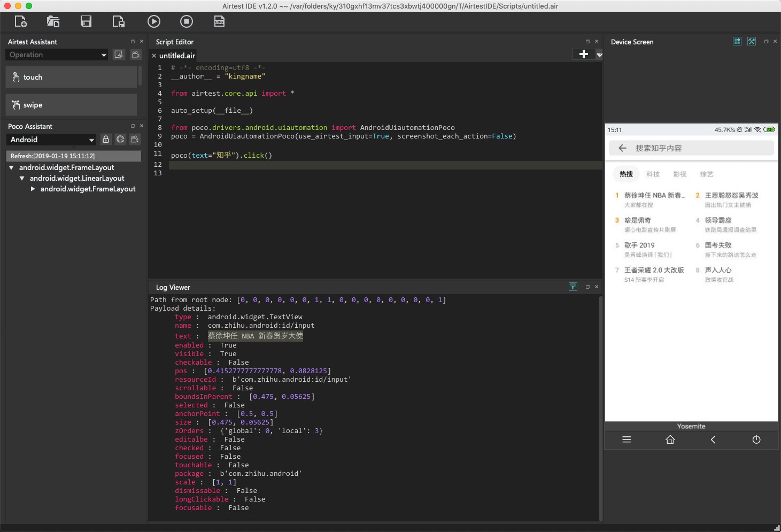Click the Open Script folder icon
781x532 pixels.
(53, 21)
